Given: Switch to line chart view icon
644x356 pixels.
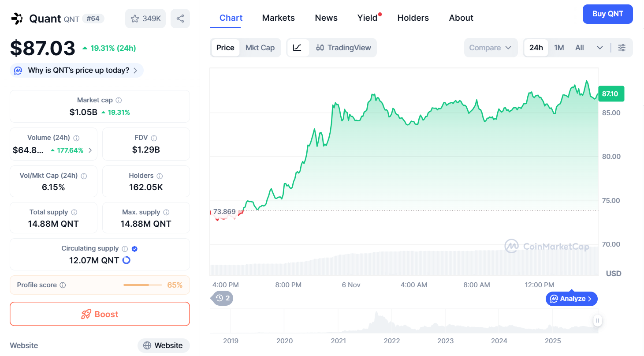Looking at the screenshot, I should pos(298,48).
